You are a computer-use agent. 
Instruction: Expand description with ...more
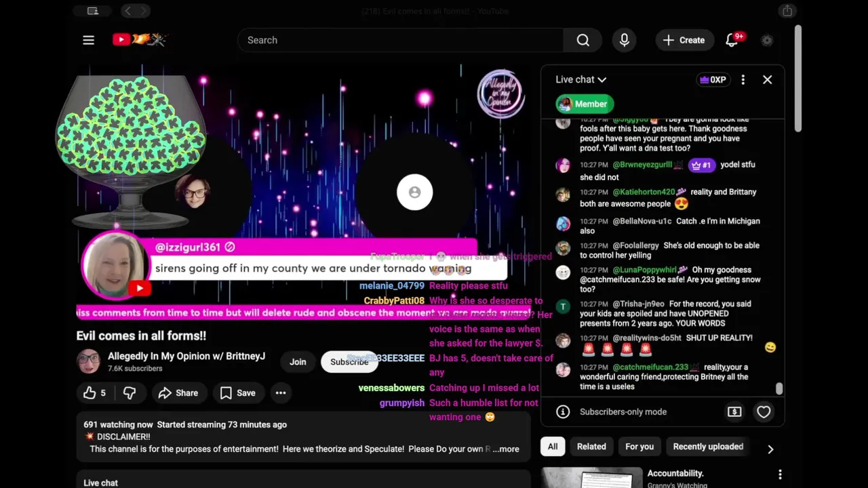click(x=506, y=449)
